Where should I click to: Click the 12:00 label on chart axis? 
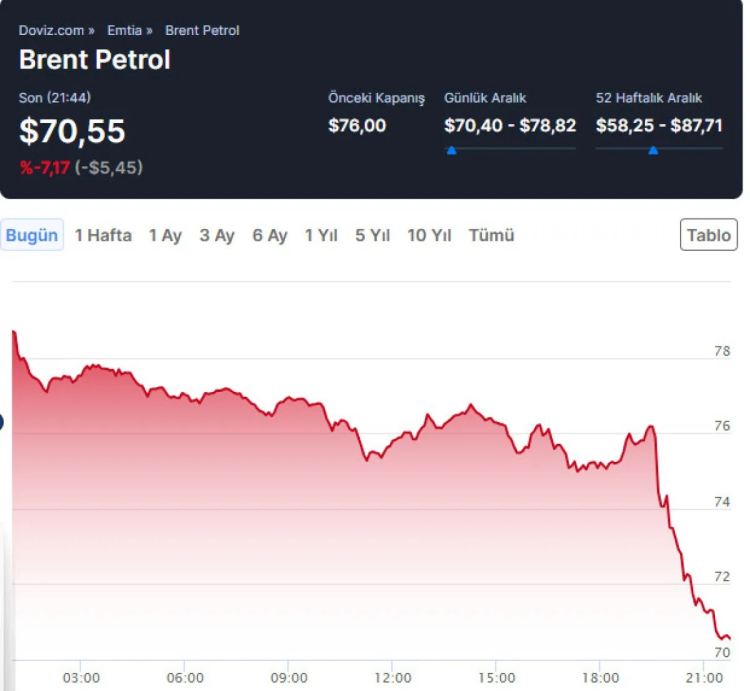point(392,677)
